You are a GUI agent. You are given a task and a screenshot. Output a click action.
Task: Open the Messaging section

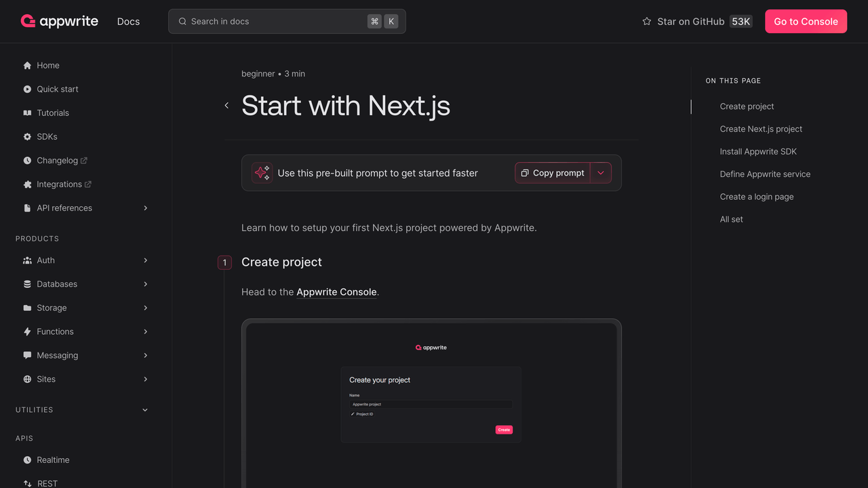pyautogui.click(x=58, y=355)
